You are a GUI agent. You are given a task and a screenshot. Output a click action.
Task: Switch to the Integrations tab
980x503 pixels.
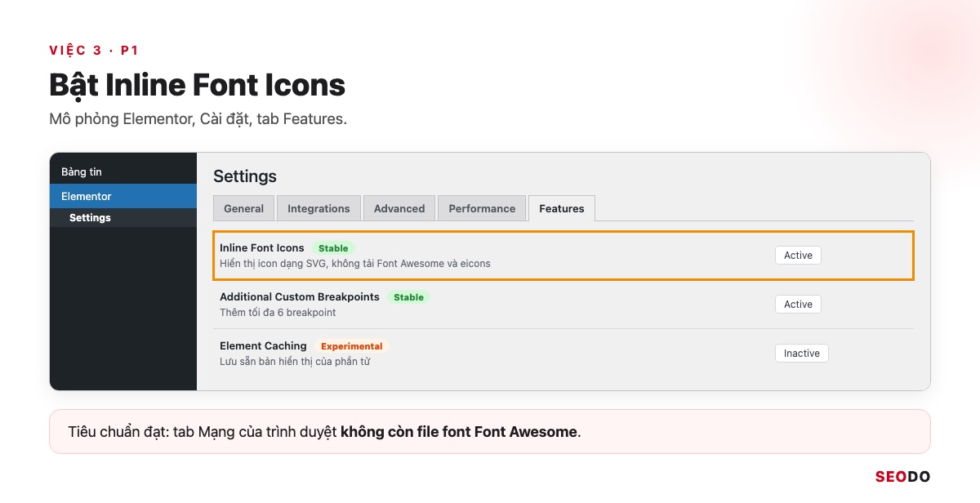click(318, 208)
